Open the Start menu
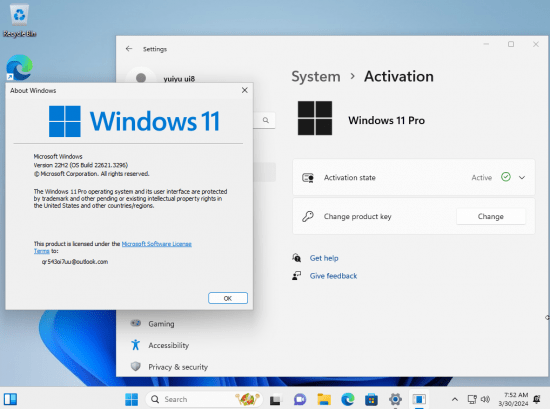The image size is (550, 409). [x=132, y=399]
